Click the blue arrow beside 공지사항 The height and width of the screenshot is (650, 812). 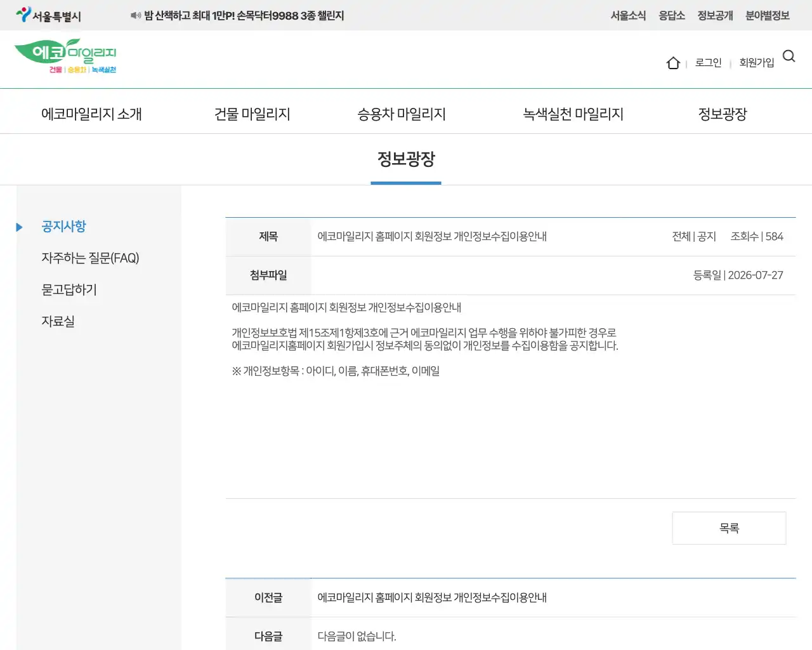19,227
